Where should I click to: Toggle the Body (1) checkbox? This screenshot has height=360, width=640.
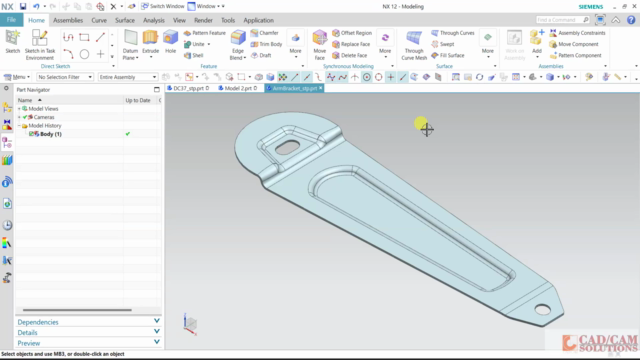31,134
